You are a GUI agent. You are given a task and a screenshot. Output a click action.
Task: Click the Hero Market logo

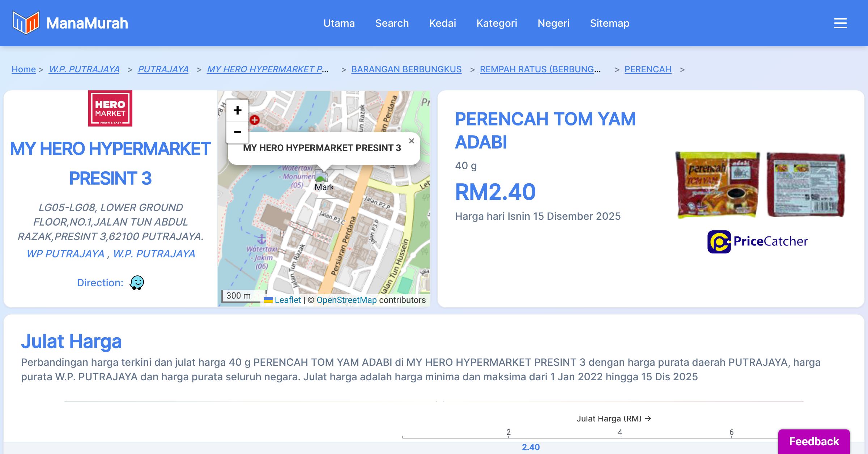pos(110,108)
